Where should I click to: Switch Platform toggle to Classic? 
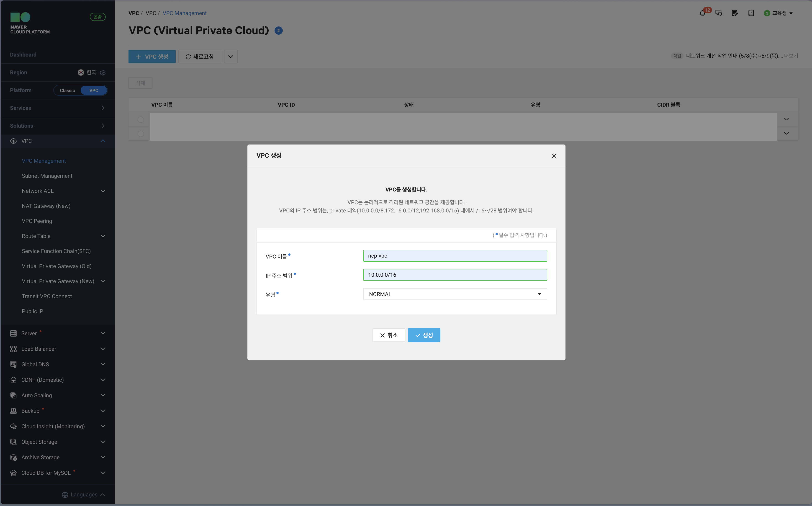click(68, 90)
